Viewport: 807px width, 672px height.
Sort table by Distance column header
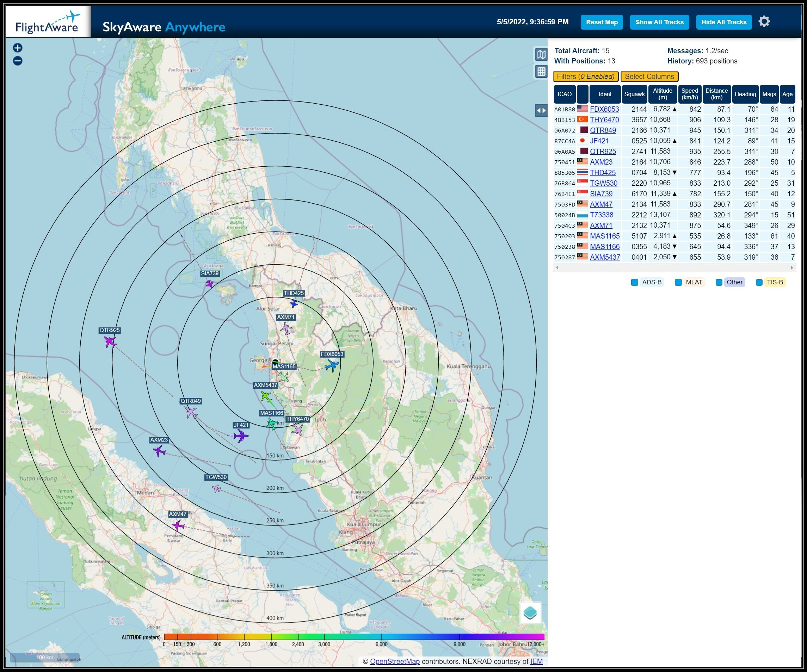coord(716,94)
